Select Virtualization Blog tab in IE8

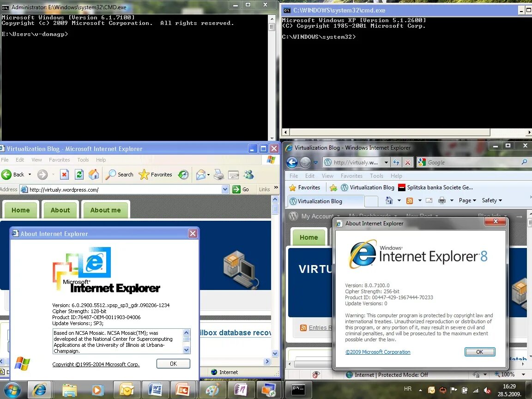326,201
